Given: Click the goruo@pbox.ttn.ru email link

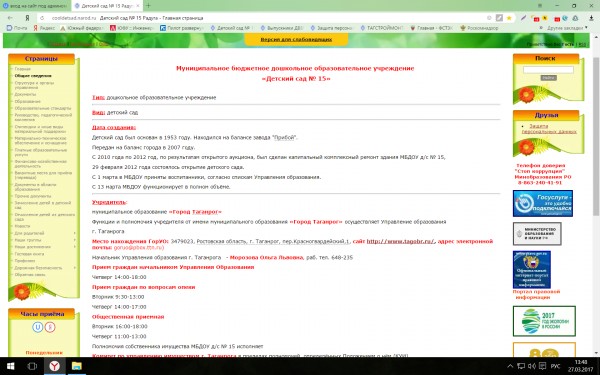Looking at the screenshot, I should click(x=139, y=248).
